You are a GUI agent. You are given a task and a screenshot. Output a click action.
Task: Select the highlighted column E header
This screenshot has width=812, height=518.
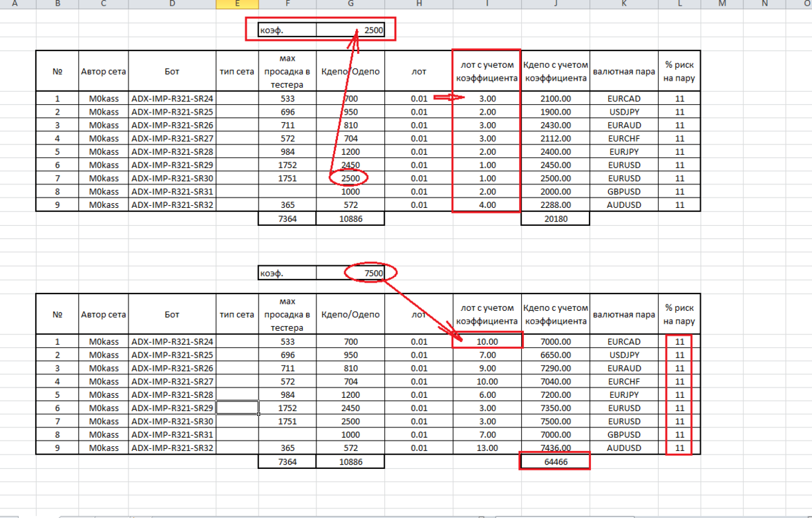coord(237,4)
